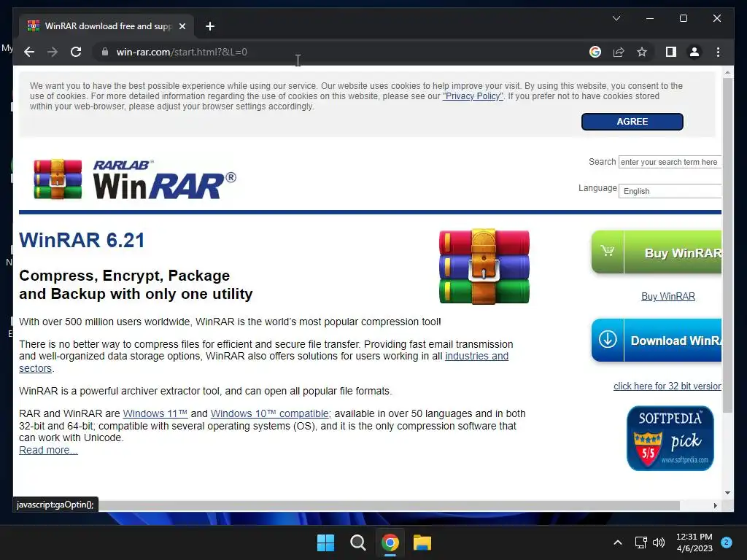
Task: Reload the WinRAR page
Action: pos(76,52)
